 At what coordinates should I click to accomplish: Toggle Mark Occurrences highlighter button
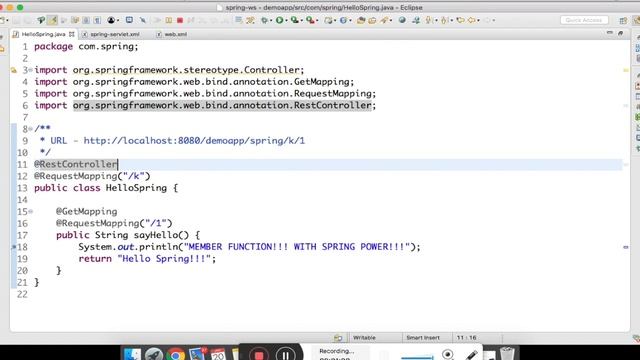pyautogui.click(x=52, y=20)
